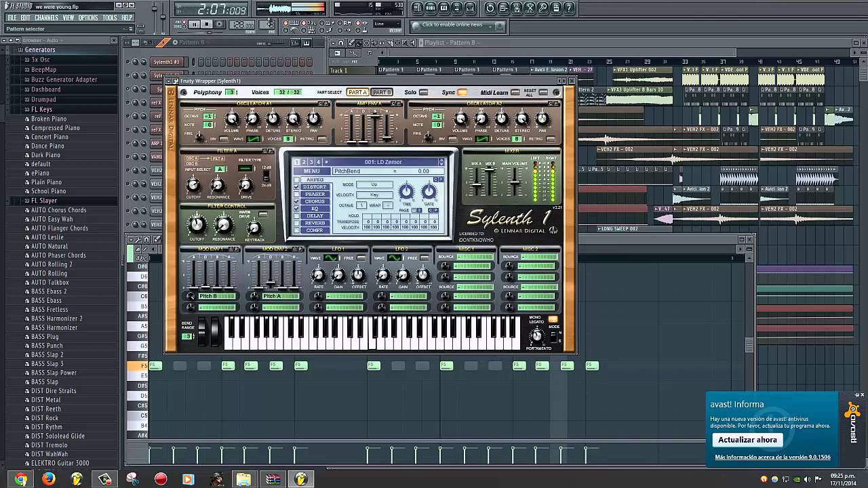This screenshot has width=868, height=488.
Task: Open the Line snap dropdown
Action: [x=389, y=24]
